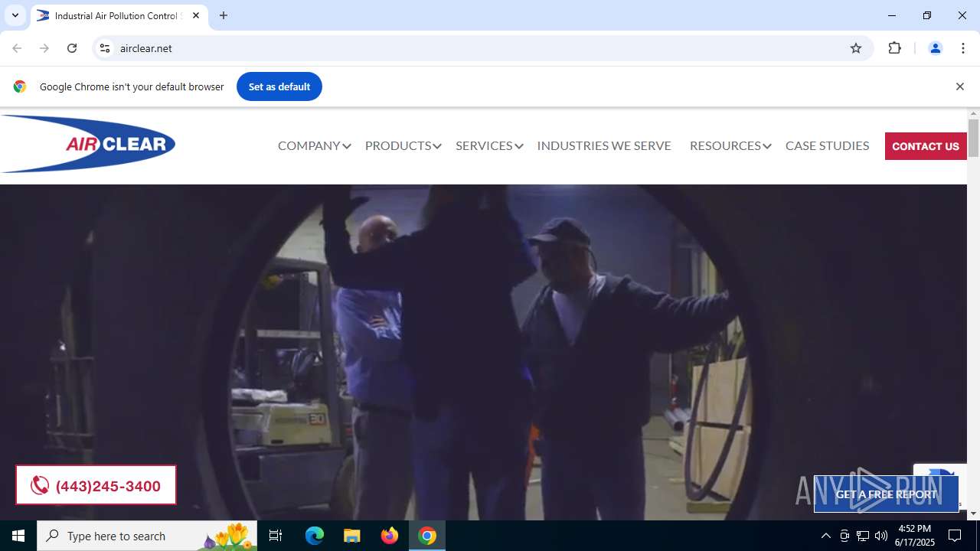Image resolution: width=980 pixels, height=551 pixels.
Task: Open the Chrome three-dot menu
Action: pyautogui.click(x=963, y=48)
